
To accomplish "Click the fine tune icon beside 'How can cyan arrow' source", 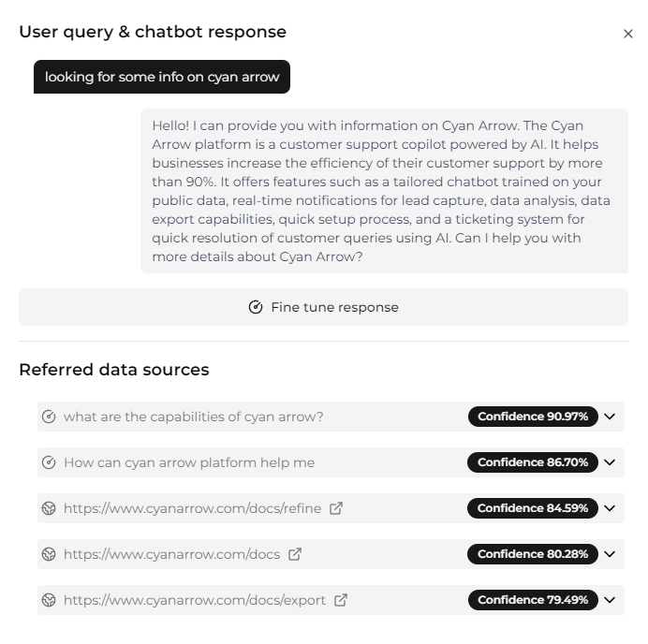I will (50, 462).
